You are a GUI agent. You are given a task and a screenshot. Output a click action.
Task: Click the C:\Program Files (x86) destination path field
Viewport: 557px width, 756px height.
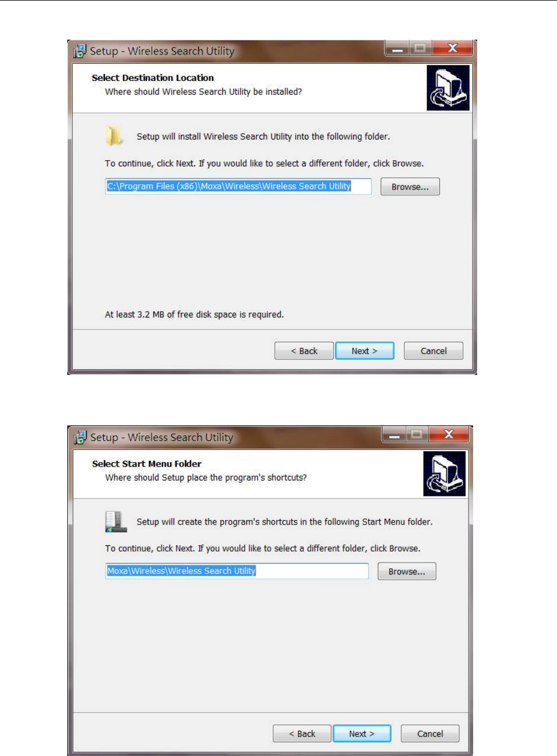(238, 186)
